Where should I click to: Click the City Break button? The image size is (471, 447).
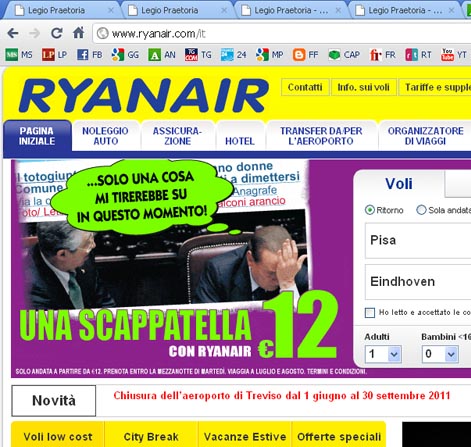[x=151, y=435]
